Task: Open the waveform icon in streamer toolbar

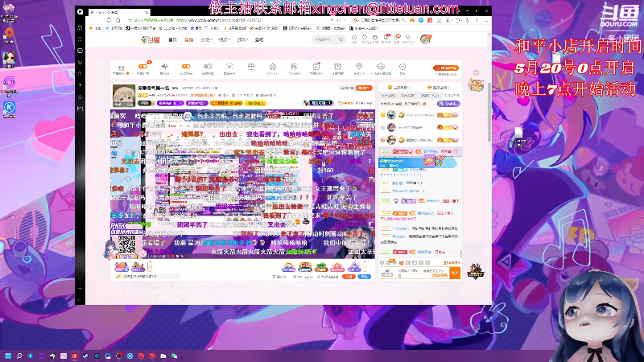Action: click(164, 67)
